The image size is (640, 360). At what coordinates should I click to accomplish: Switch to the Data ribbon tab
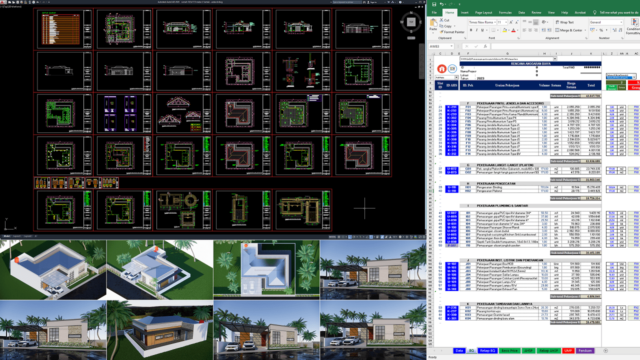pos(522,13)
